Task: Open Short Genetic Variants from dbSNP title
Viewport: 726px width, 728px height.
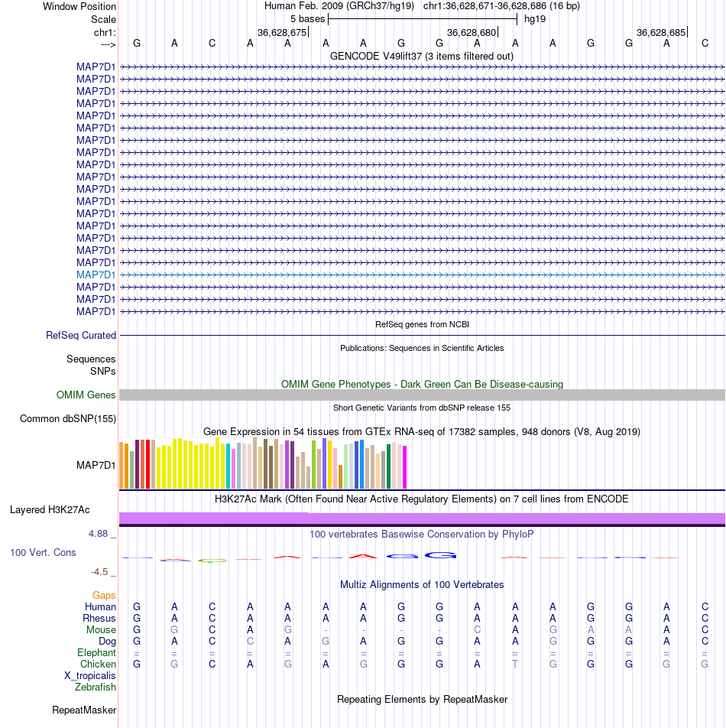Action: [422, 408]
